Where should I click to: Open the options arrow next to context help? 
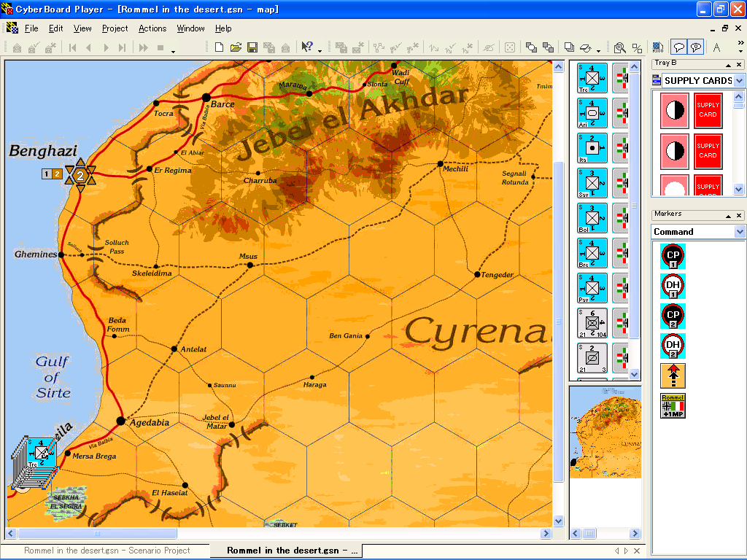[320, 51]
